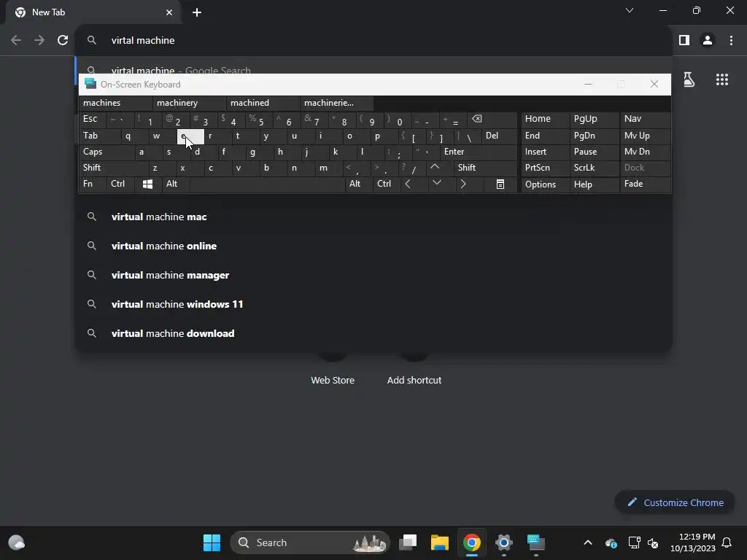Reload the page with the refresh icon

63,41
